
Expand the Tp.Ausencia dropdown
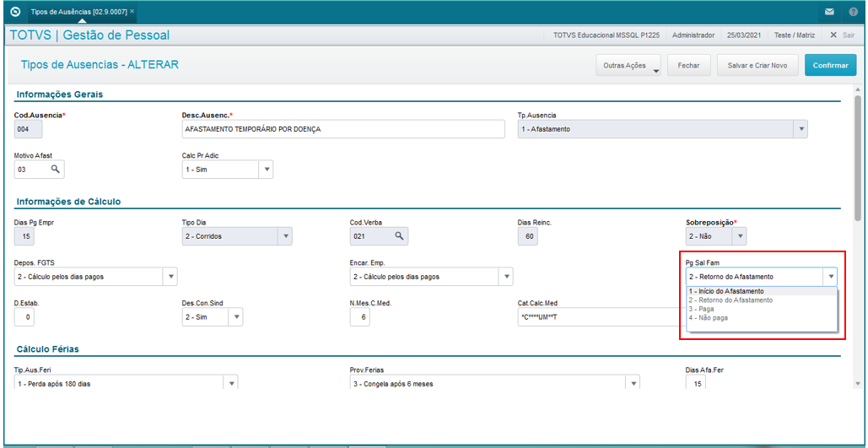click(801, 129)
